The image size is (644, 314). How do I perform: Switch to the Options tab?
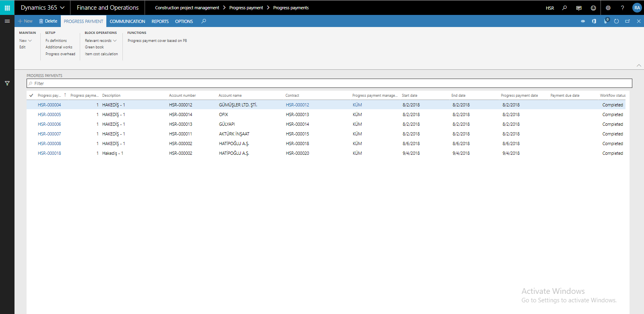(184, 21)
